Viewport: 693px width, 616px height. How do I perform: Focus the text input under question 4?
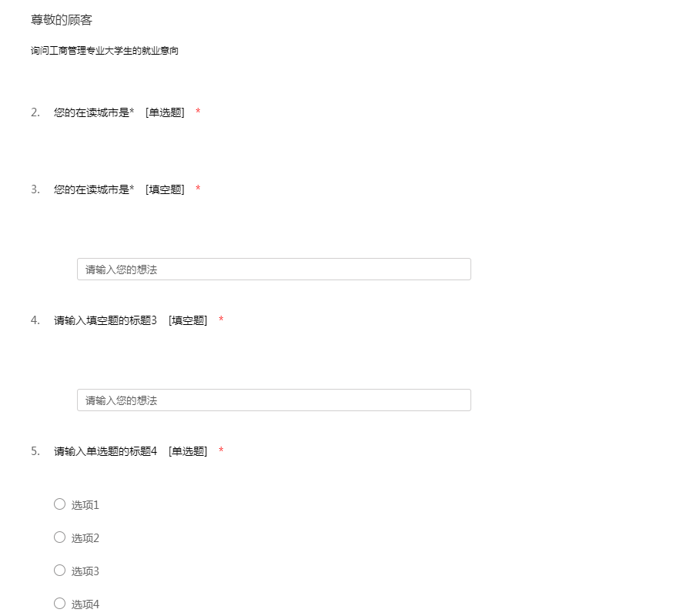[x=273, y=400]
